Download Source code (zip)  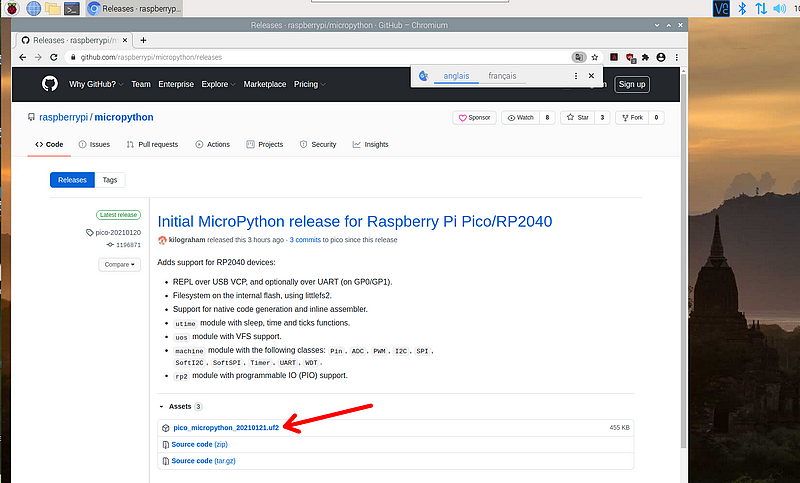199,444
